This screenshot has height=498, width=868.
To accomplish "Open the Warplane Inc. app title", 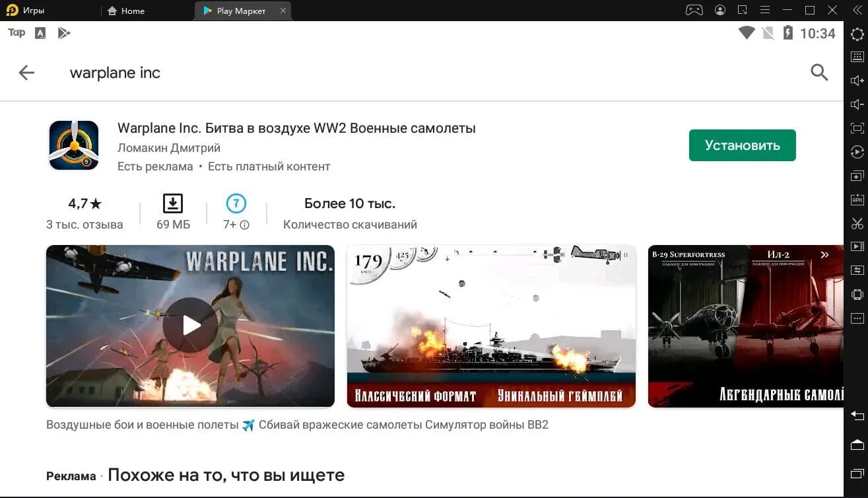I will (296, 128).
